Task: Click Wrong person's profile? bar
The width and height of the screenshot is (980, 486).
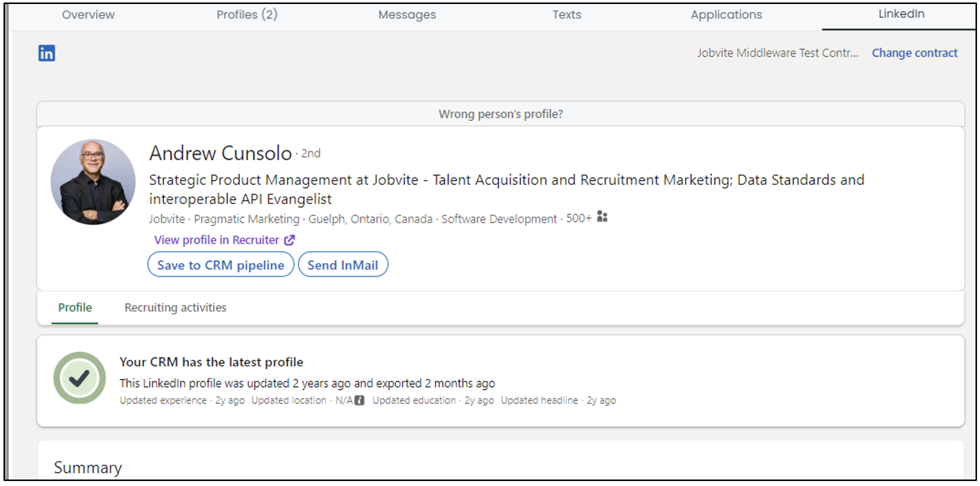Action: click(500, 114)
